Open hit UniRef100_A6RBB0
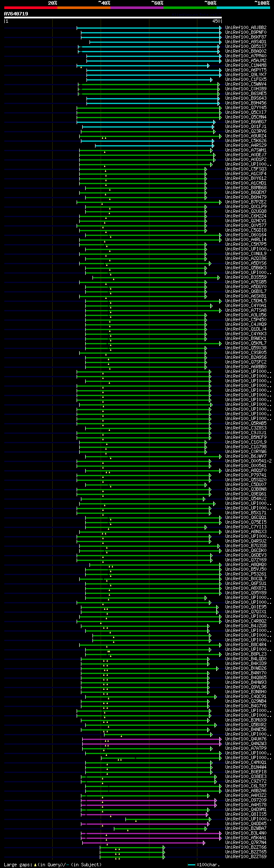Viewport: 274px width, 868px height. (246, 367)
